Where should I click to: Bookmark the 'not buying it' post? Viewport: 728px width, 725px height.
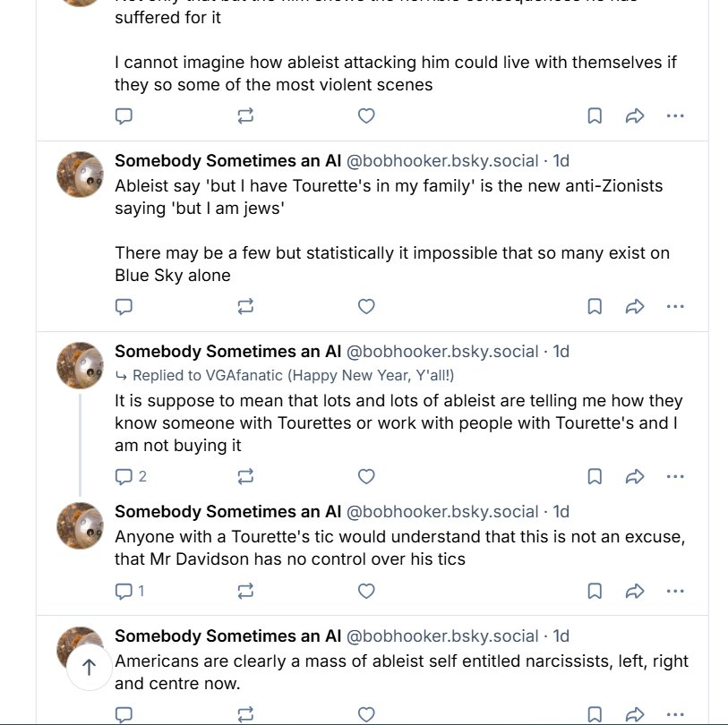point(595,477)
